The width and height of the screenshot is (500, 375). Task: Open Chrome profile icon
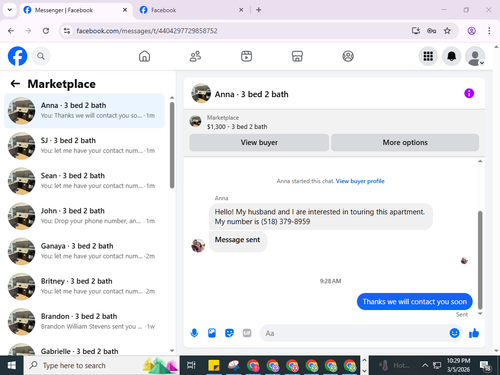(x=472, y=31)
